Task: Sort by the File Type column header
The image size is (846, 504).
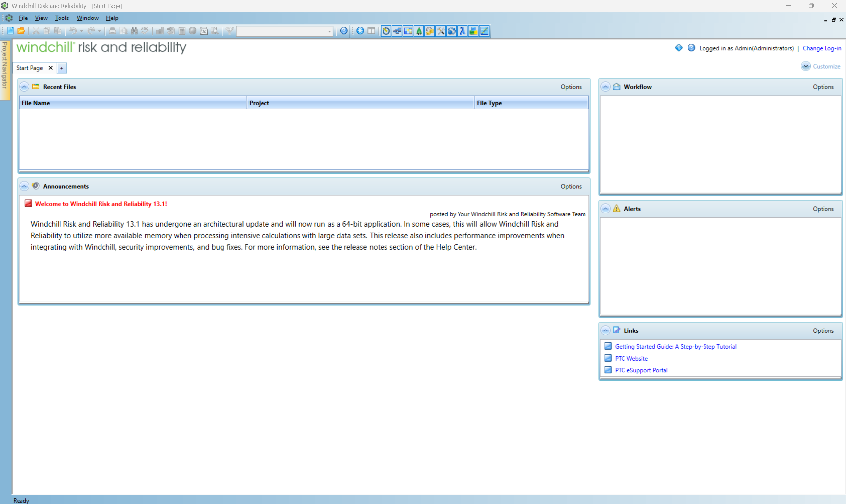Action: coord(531,103)
